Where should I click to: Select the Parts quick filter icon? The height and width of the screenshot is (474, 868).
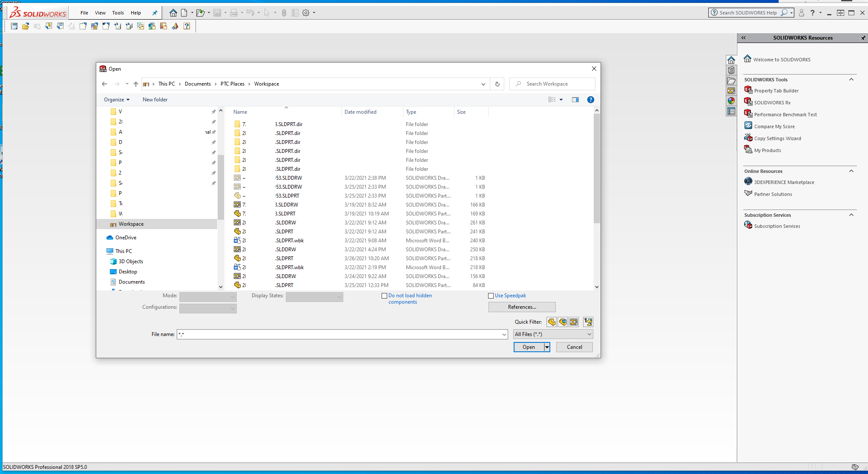[552, 322]
